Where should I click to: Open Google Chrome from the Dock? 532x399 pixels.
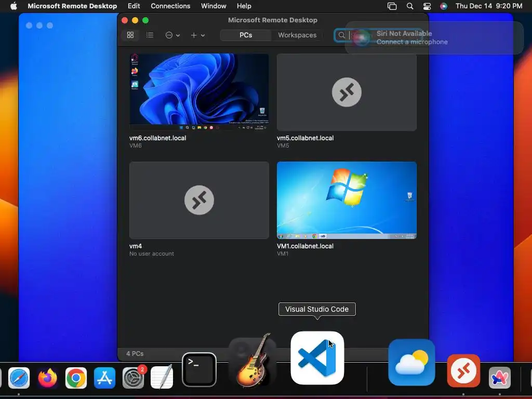76,378
